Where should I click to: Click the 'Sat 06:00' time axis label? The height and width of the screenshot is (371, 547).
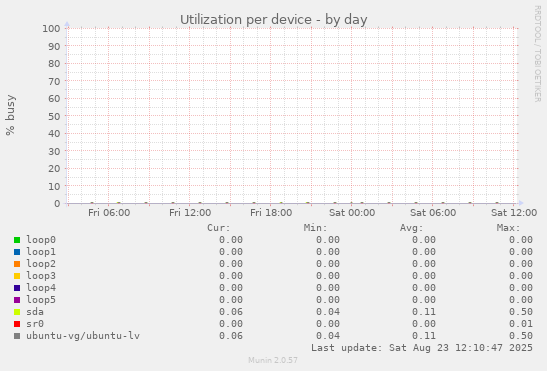[x=433, y=213]
